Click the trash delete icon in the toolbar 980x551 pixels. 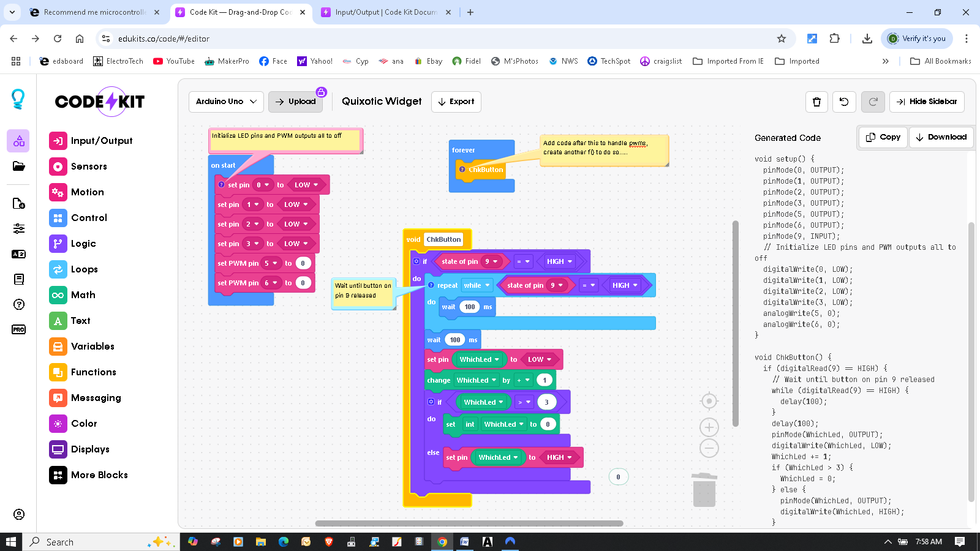(816, 102)
